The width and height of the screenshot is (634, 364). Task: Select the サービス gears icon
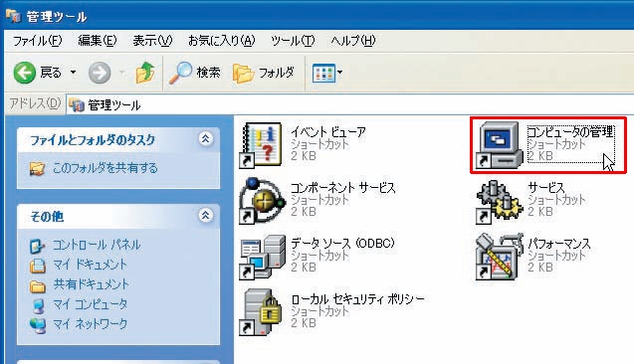tap(499, 202)
